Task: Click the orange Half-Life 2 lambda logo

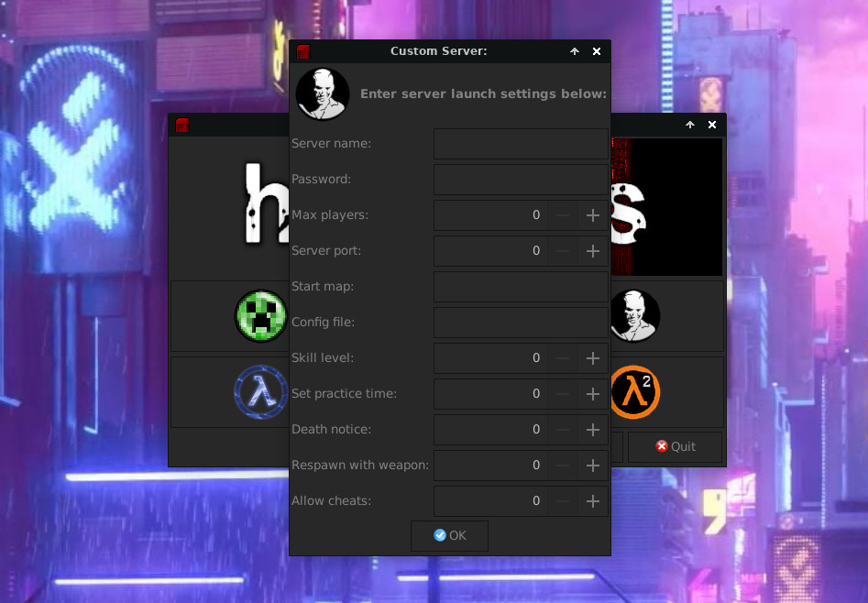Action: [x=634, y=391]
